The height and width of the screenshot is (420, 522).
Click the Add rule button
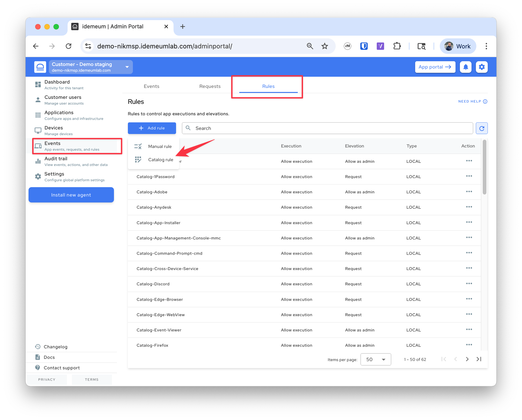pyautogui.click(x=152, y=128)
